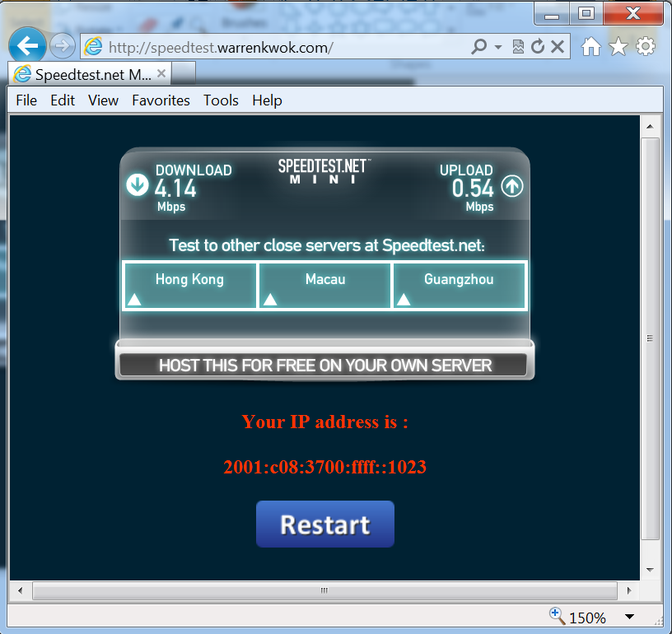Click the browser Forward arrow button

click(63, 45)
